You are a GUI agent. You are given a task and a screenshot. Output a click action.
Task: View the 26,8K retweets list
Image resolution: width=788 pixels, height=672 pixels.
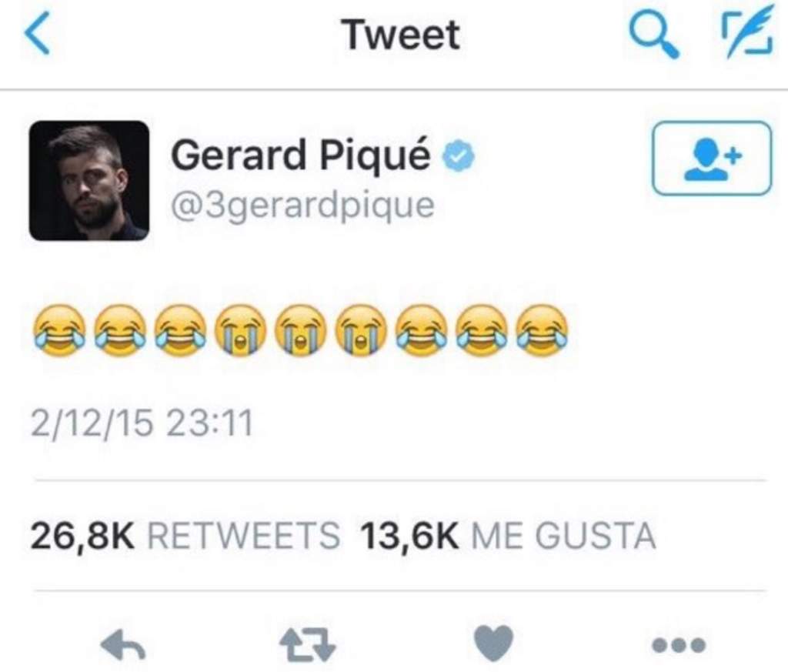pyautogui.click(x=185, y=536)
